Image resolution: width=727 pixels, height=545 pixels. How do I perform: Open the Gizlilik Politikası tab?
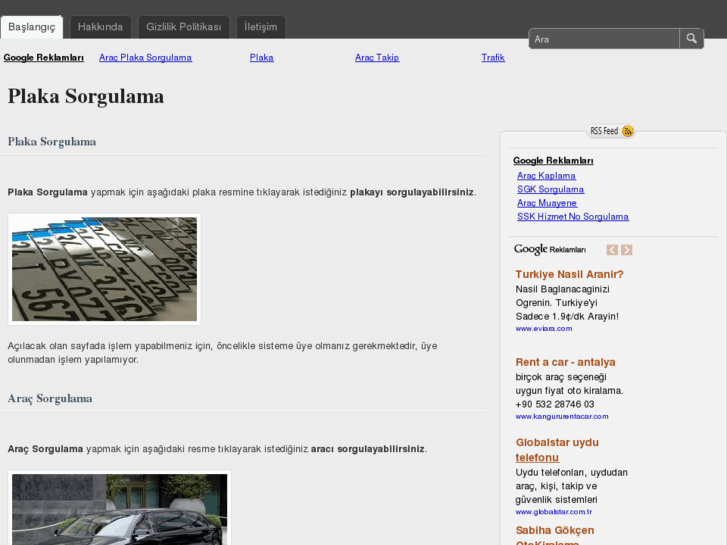(x=184, y=27)
